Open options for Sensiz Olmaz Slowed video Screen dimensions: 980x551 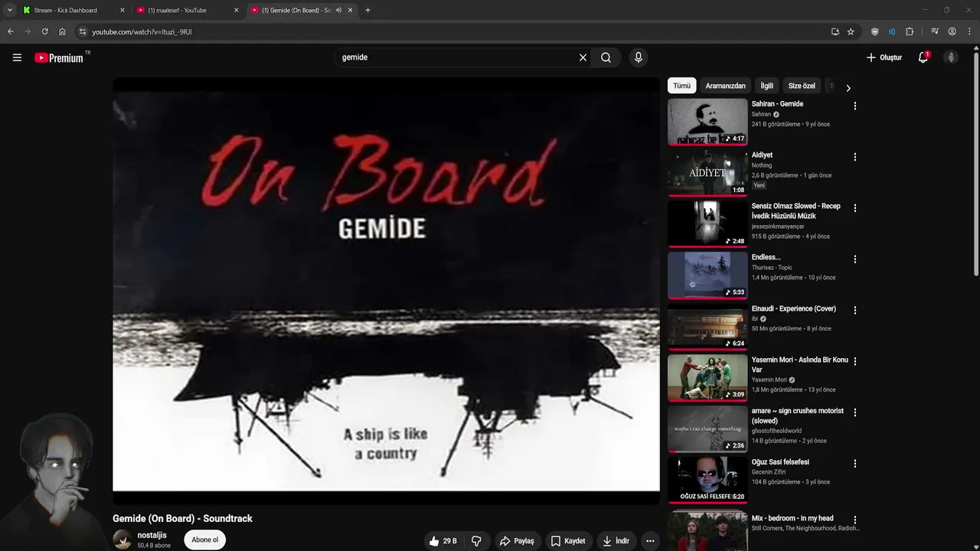(855, 208)
